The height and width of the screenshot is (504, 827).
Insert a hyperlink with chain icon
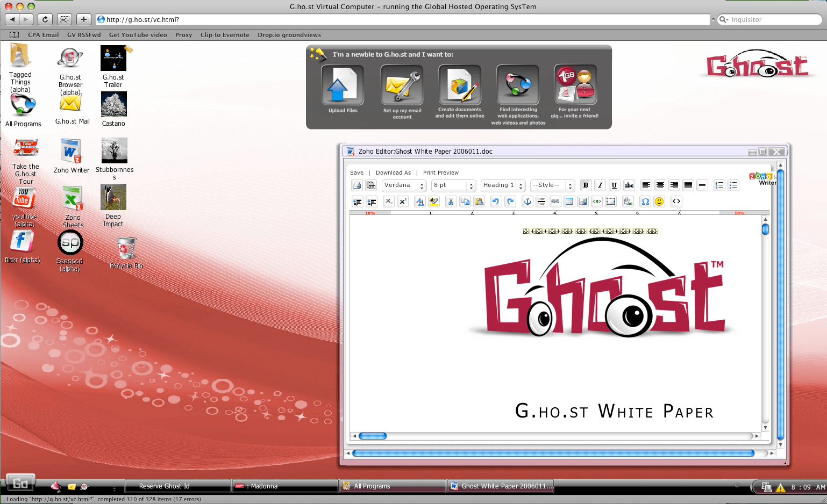pyautogui.click(x=555, y=201)
